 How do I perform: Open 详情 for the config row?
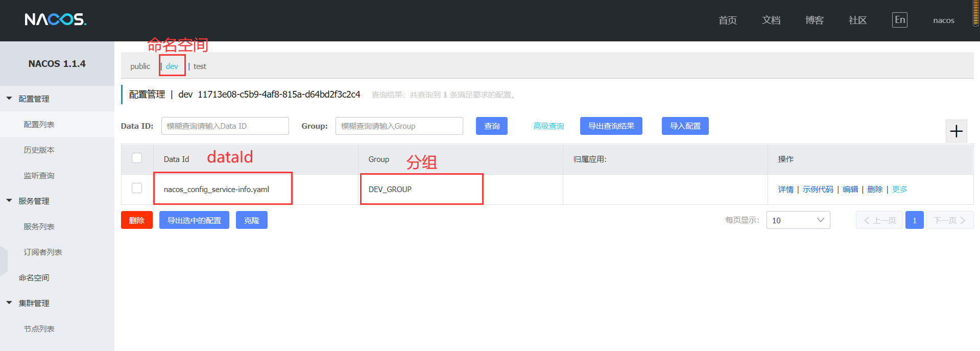(x=786, y=190)
